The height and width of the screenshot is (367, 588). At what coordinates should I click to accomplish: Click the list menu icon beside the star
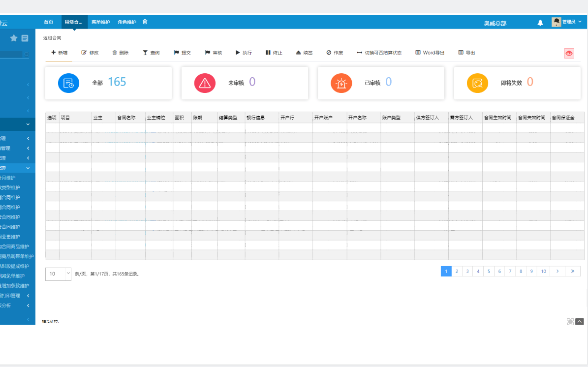tap(25, 38)
